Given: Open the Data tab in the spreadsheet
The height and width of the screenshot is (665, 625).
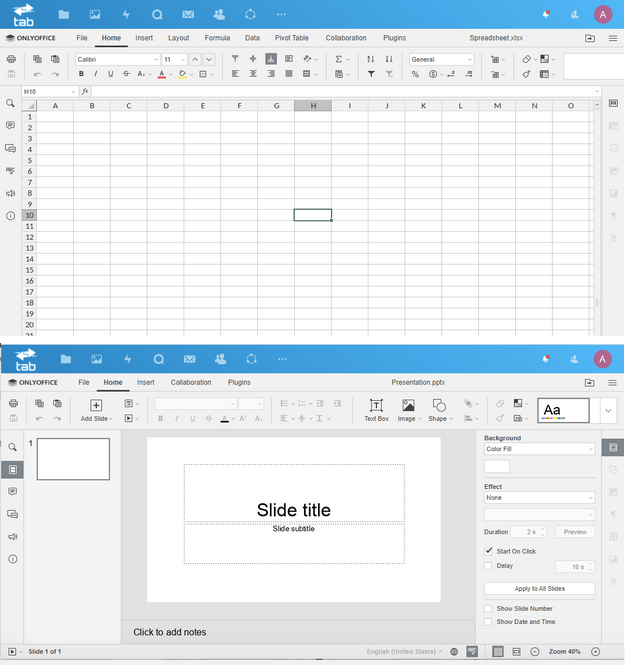Looking at the screenshot, I should pyautogui.click(x=252, y=38).
